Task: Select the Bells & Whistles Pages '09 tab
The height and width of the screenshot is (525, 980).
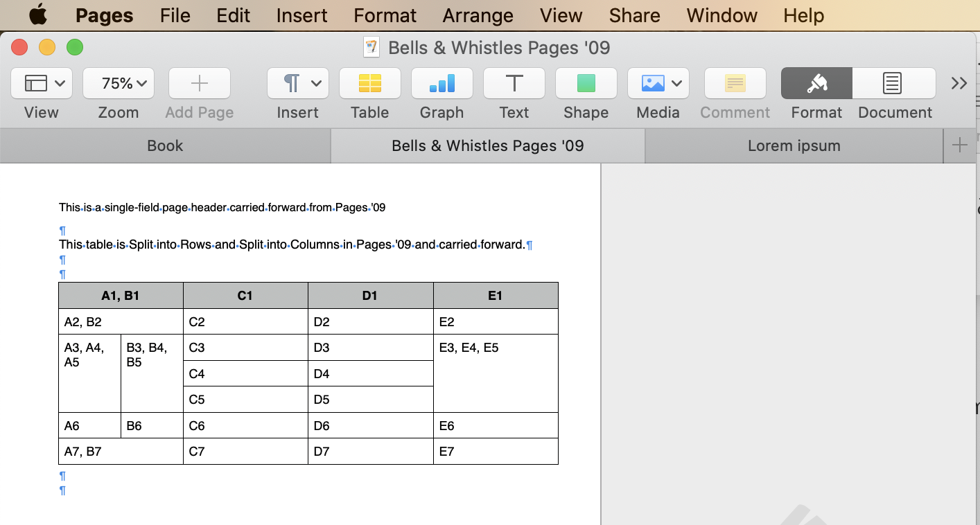Action: pyautogui.click(x=488, y=145)
